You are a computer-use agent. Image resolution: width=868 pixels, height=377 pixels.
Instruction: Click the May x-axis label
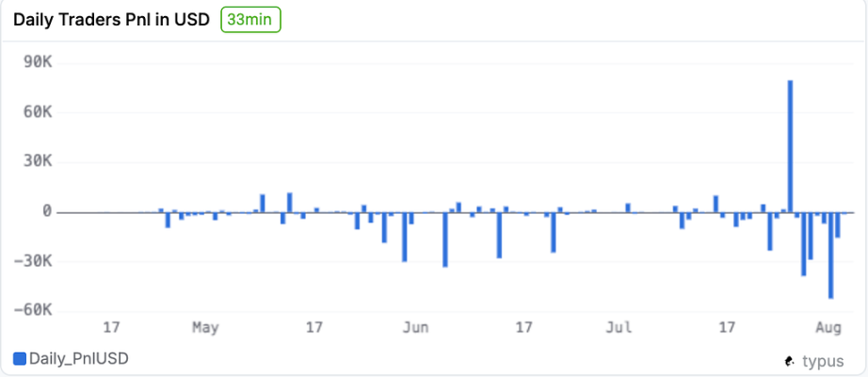click(x=204, y=328)
